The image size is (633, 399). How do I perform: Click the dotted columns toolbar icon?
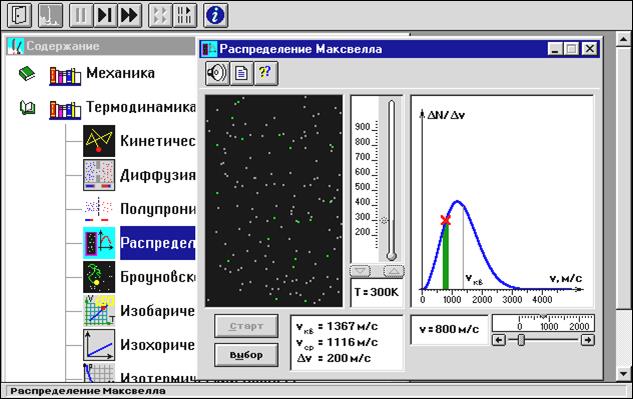click(184, 15)
